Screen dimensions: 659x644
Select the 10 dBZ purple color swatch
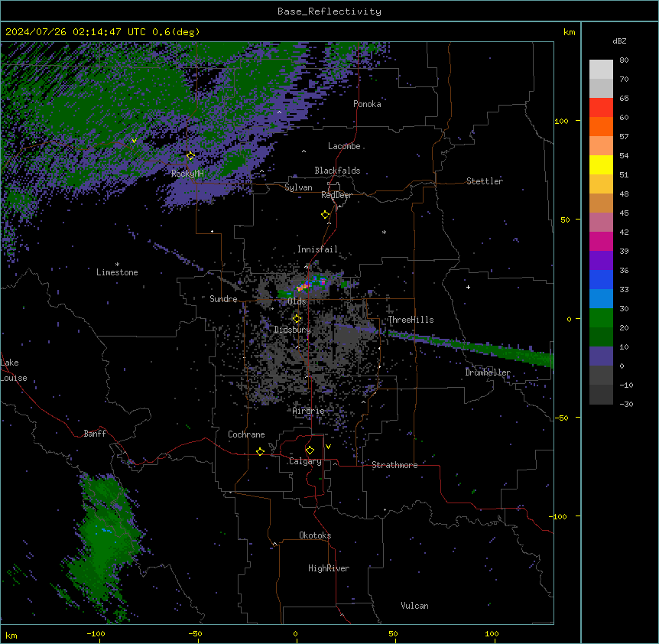click(601, 356)
